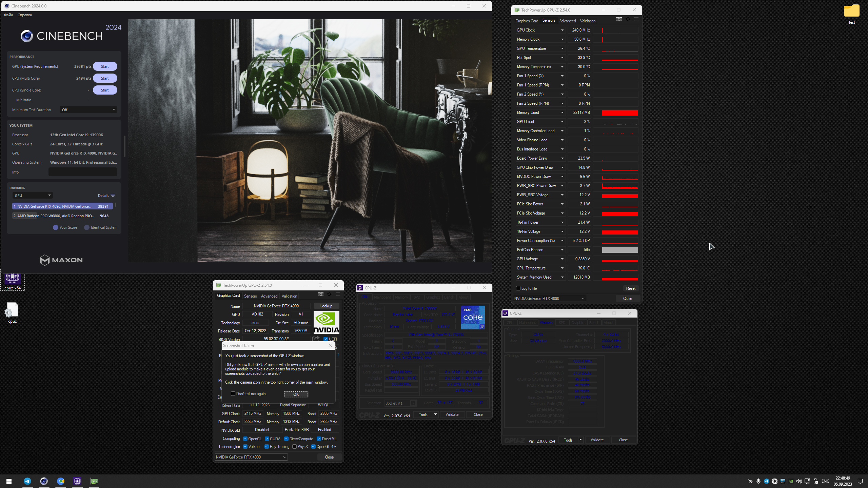Open the Windows Start menu
Screen dimensions: 868x488
[x=9, y=481]
